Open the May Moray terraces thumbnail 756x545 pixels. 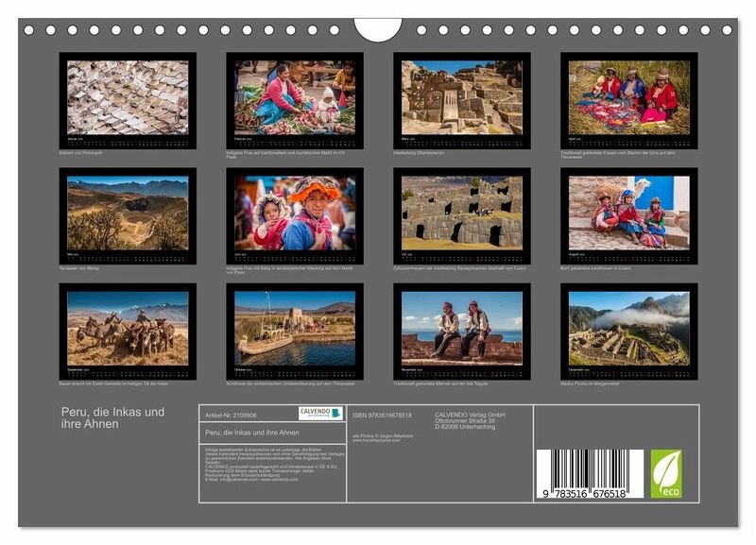[128, 213]
